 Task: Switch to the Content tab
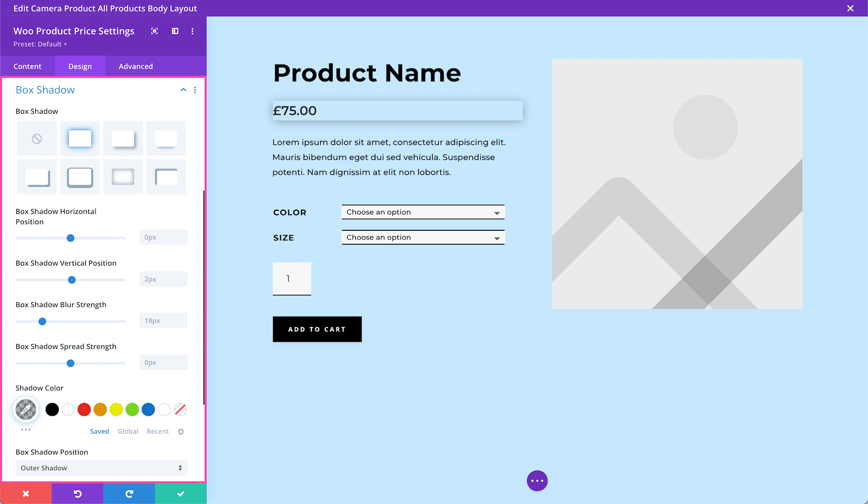pos(27,66)
